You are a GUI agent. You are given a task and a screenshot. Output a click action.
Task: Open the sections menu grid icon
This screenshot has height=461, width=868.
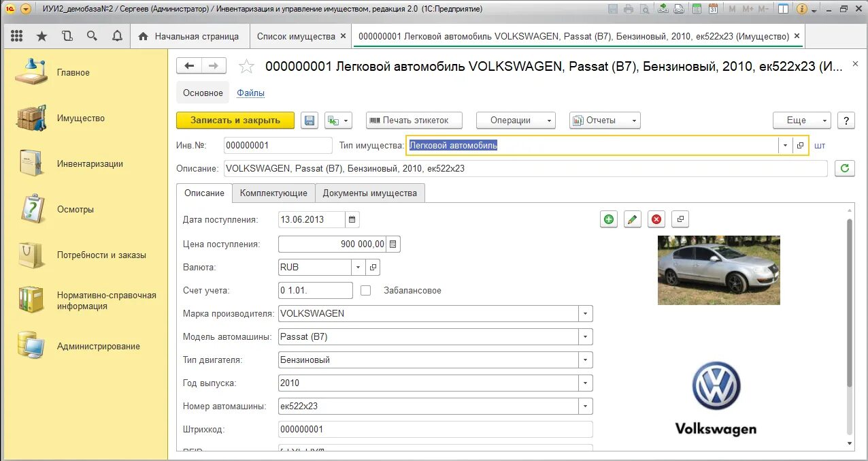point(17,36)
